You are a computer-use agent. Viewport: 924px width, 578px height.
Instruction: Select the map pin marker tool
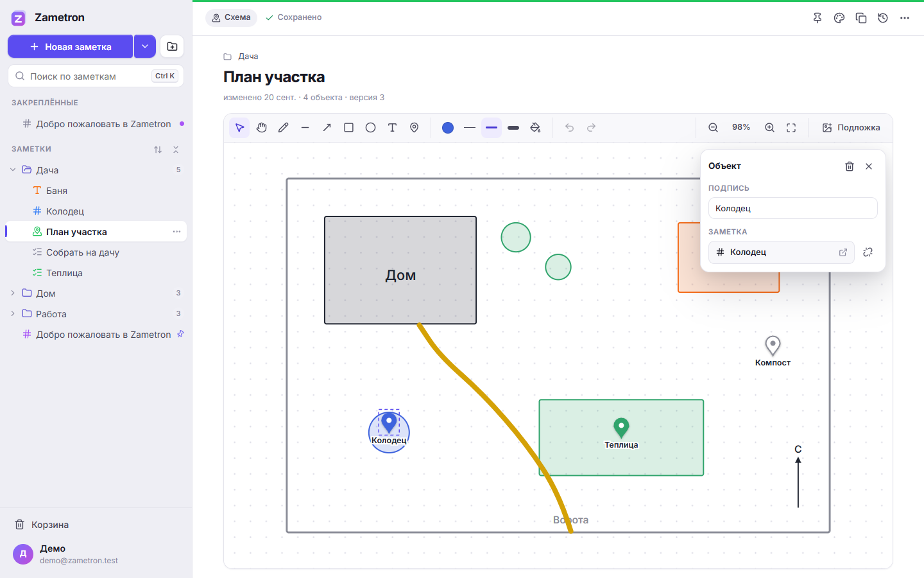click(414, 128)
